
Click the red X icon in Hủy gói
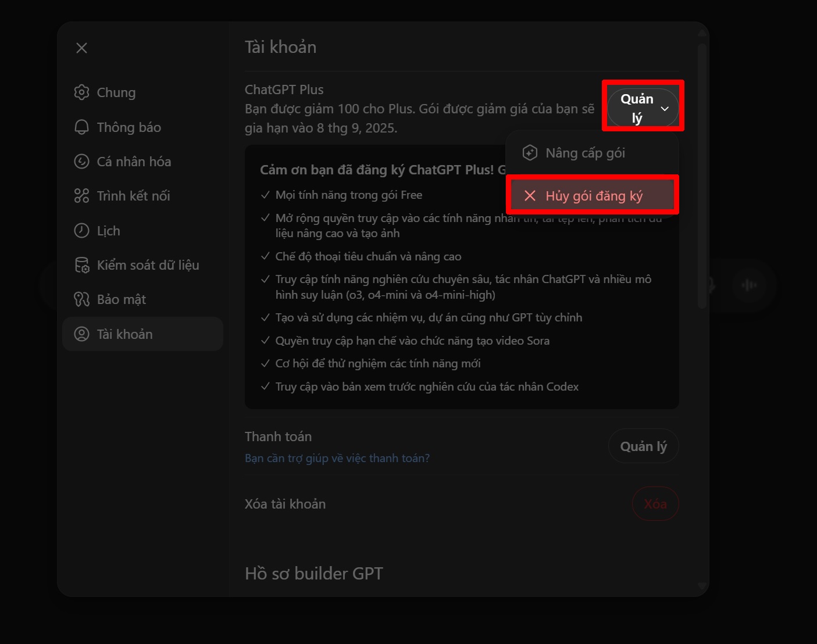tap(530, 196)
